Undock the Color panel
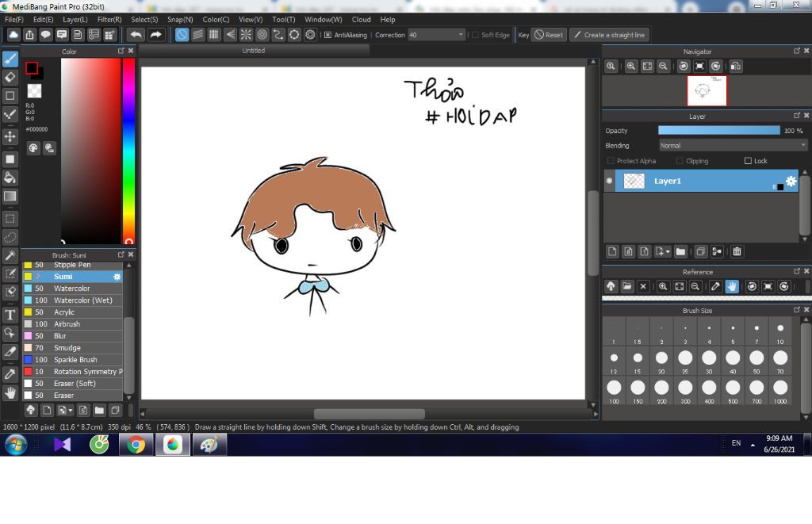 tap(121, 51)
